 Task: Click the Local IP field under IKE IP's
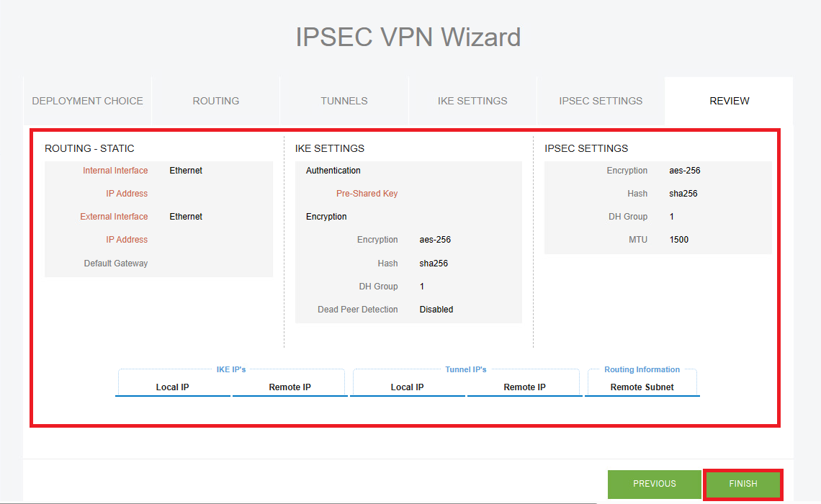(x=173, y=387)
